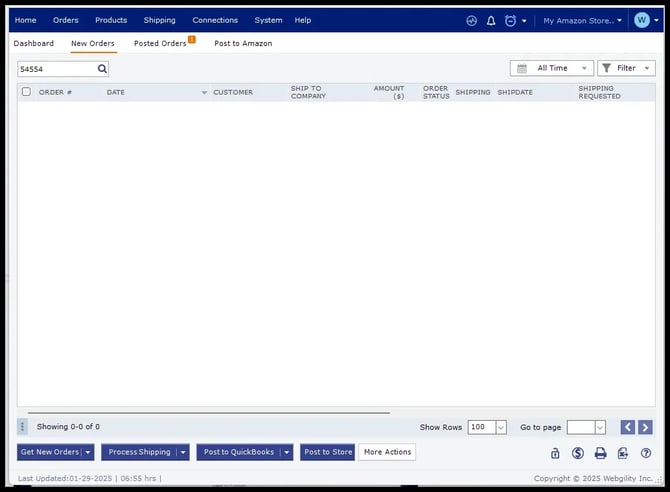Open notifications bell icon
The width and height of the screenshot is (670, 492).
pos(491,20)
